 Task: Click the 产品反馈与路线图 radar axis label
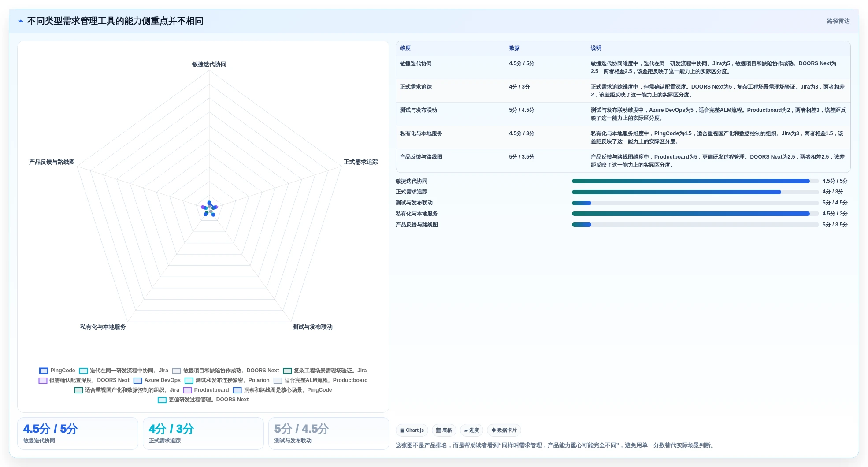click(52, 162)
